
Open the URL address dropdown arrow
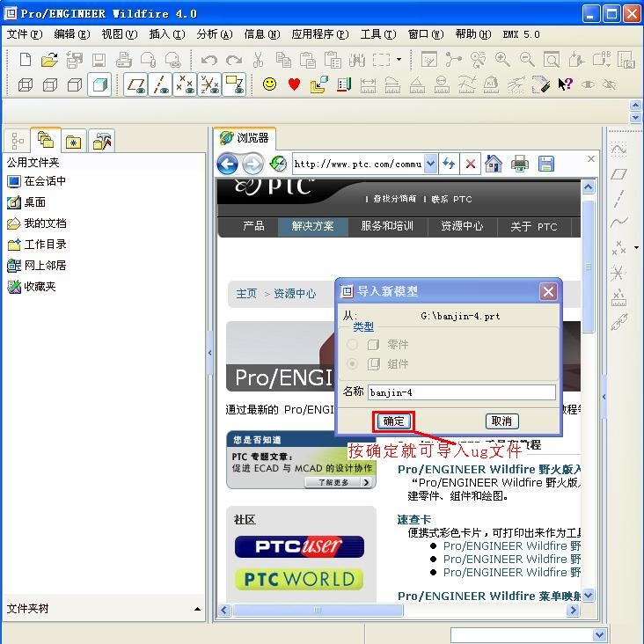pyautogui.click(x=430, y=164)
